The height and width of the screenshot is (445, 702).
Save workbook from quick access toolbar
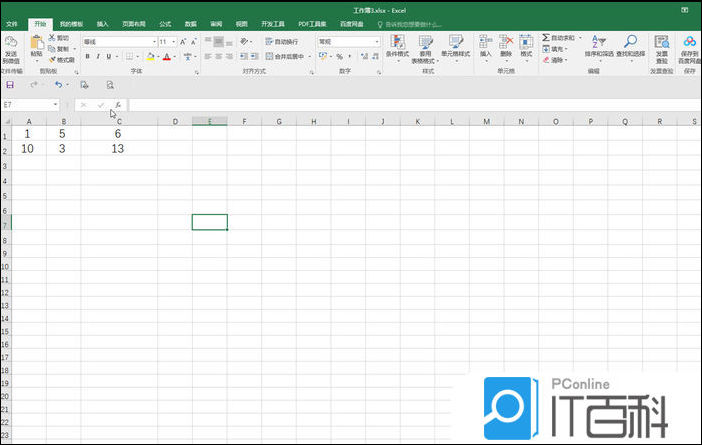[10, 85]
